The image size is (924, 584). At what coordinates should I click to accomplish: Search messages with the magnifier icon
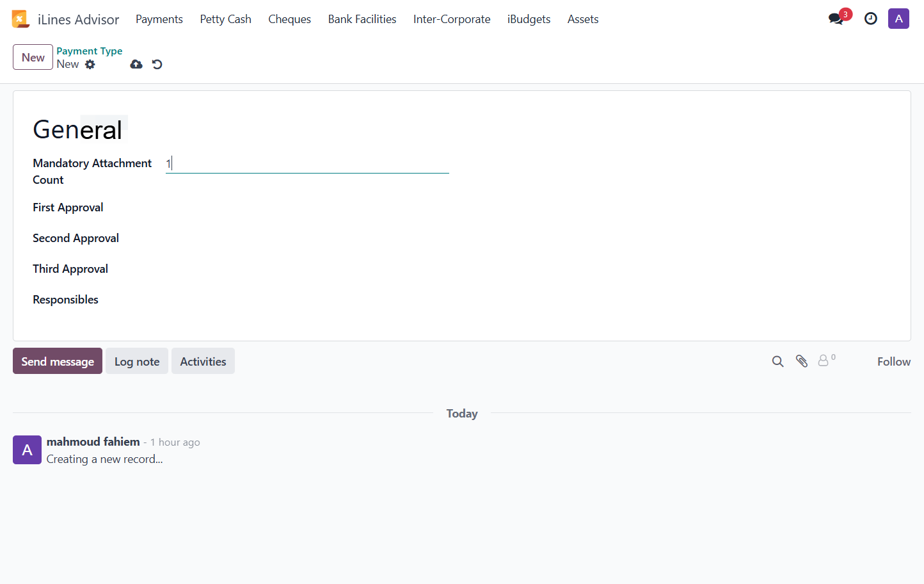(x=777, y=361)
